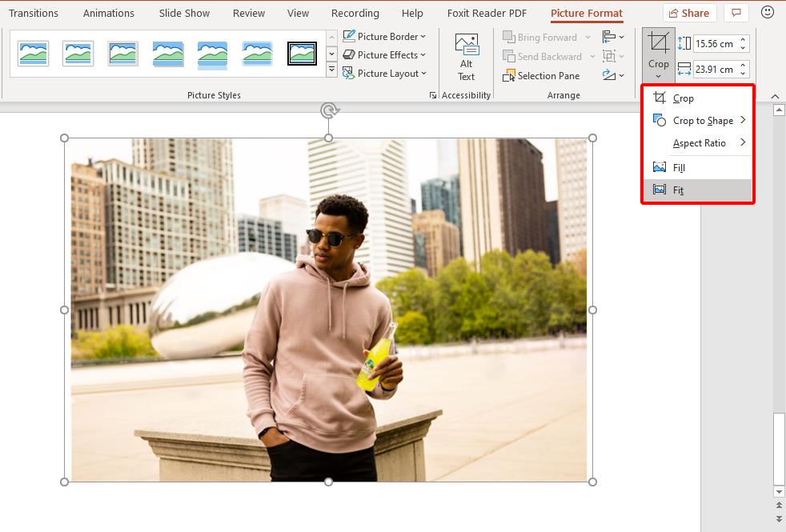
Task: Expand the Picture Border dropdown
Action: pos(384,37)
